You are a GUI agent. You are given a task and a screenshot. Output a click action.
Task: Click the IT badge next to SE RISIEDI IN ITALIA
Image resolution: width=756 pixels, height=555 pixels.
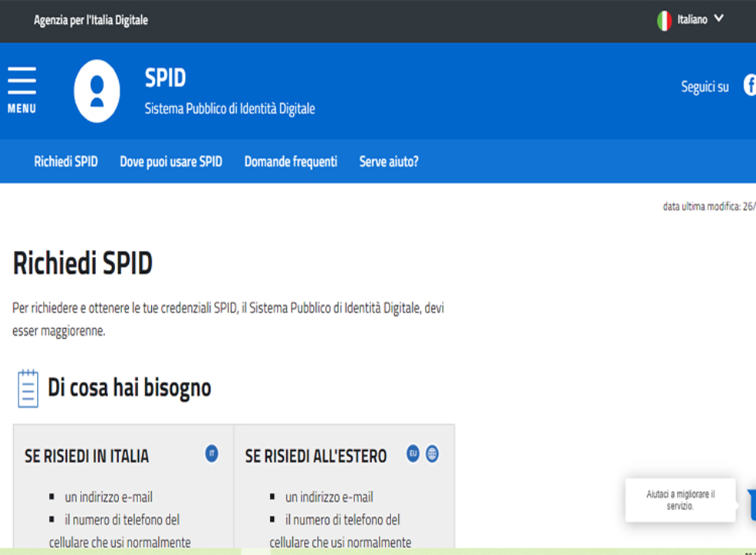click(211, 454)
